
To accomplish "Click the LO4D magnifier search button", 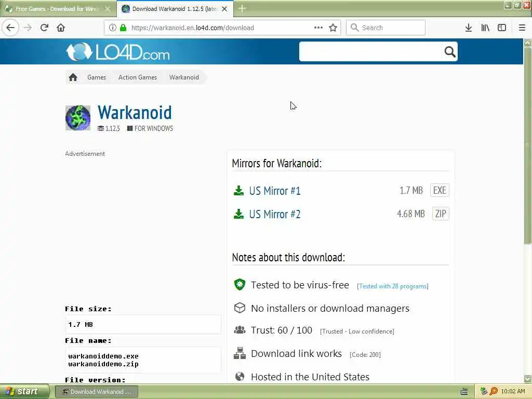I will pos(450,51).
